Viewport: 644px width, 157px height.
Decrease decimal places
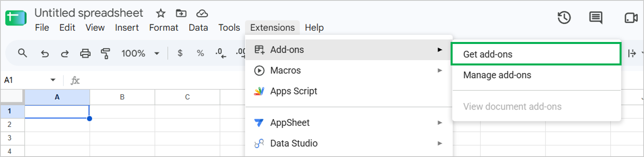pyautogui.click(x=221, y=53)
